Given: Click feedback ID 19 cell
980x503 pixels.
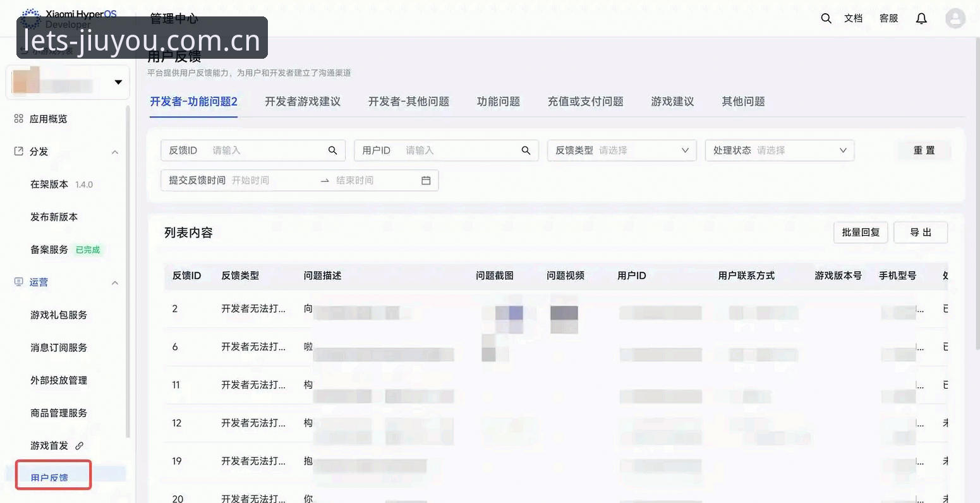Looking at the screenshot, I should pos(177,461).
